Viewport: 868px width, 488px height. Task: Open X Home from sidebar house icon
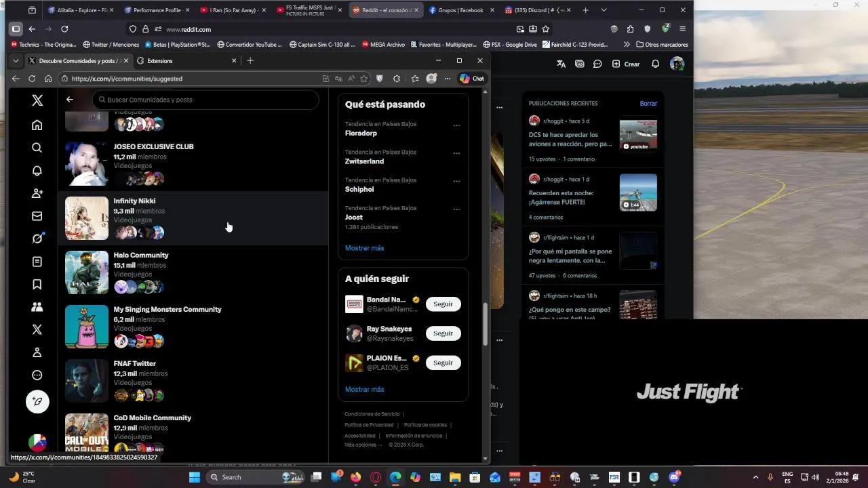(37, 125)
